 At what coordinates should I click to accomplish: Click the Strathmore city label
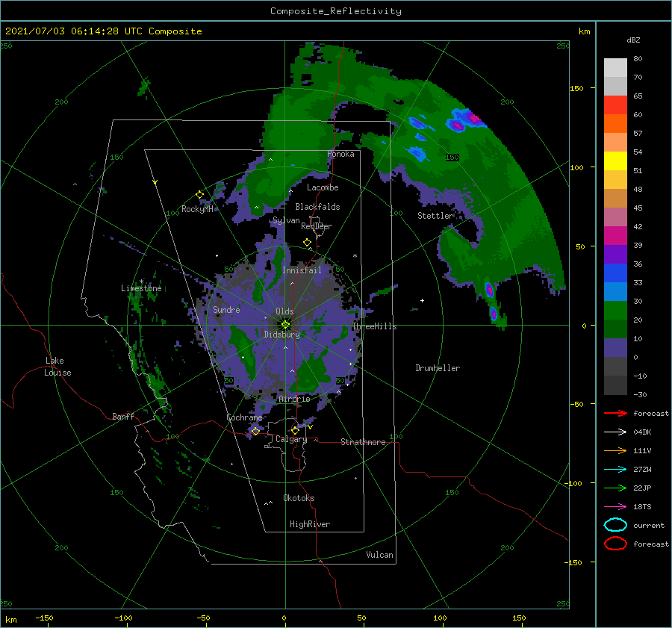pyautogui.click(x=363, y=442)
